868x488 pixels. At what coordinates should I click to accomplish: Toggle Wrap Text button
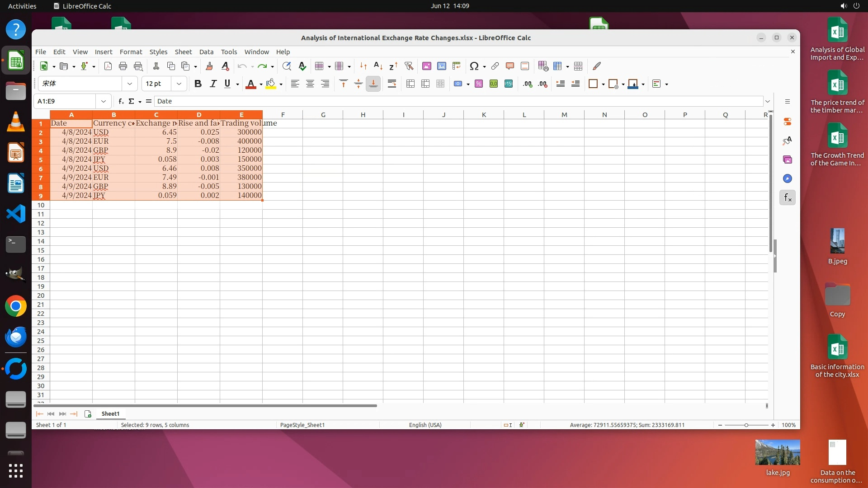[x=392, y=84]
